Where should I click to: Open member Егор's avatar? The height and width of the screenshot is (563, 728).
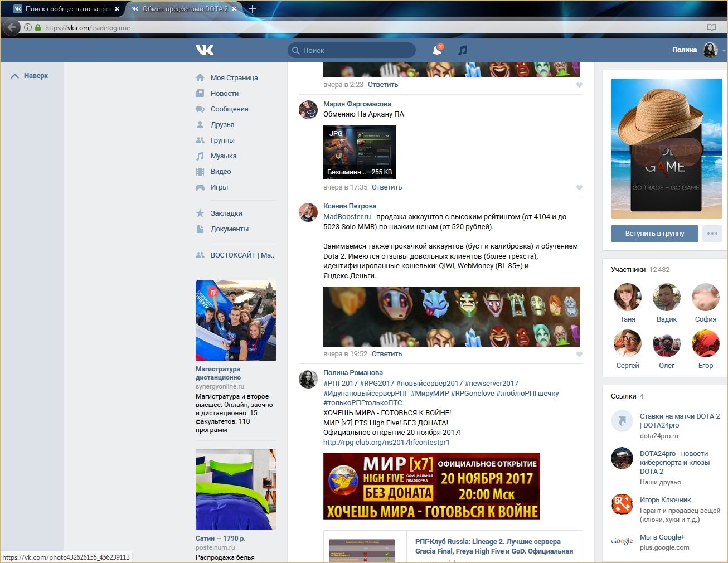pyautogui.click(x=706, y=343)
